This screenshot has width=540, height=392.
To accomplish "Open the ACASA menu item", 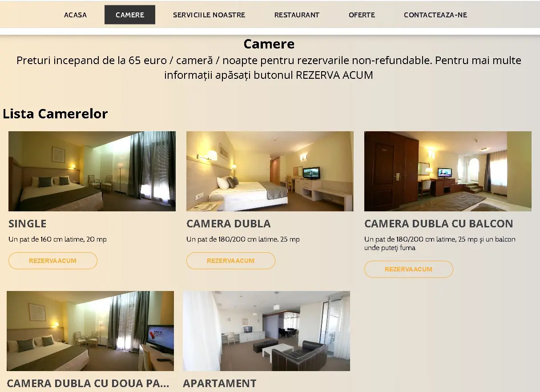I will pyautogui.click(x=75, y=15).
